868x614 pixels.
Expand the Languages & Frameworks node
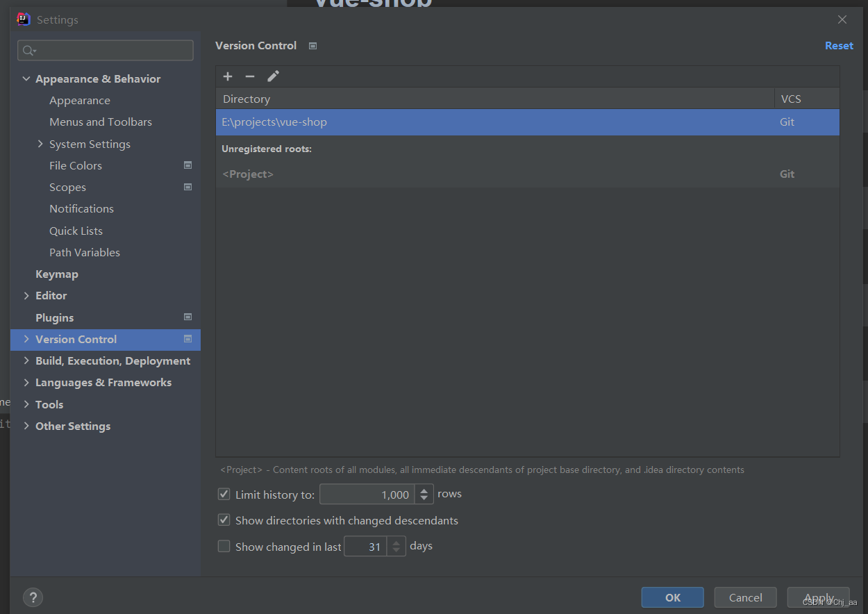[26, 383]
